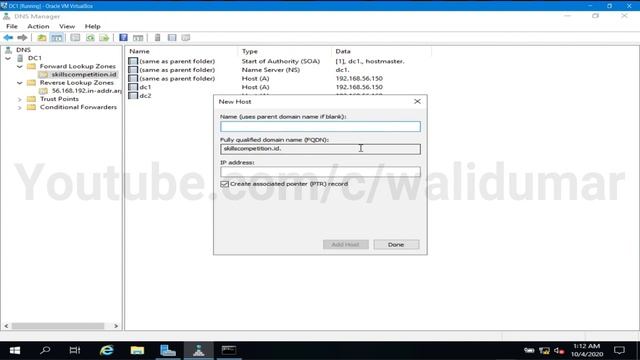Select the DNS root node icon in tree
The image size is (640, 360).
coord(8,50)
